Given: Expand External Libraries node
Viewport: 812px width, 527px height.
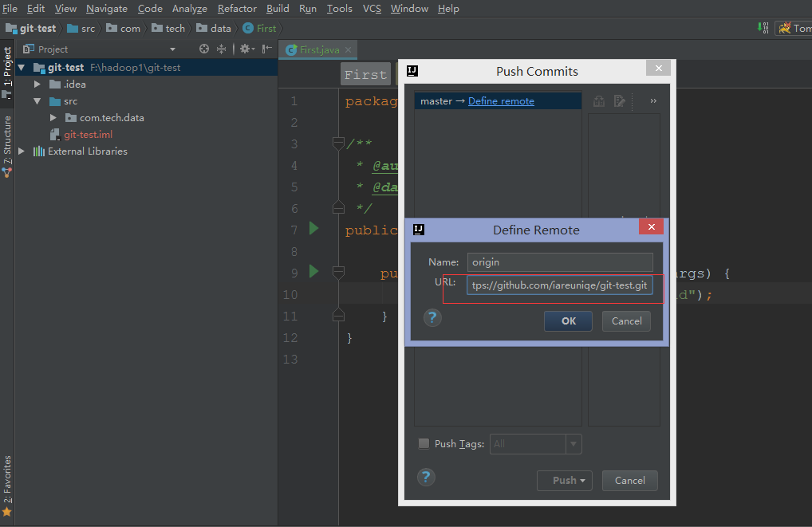Looking at the screenshot, I should coord(22,151).
